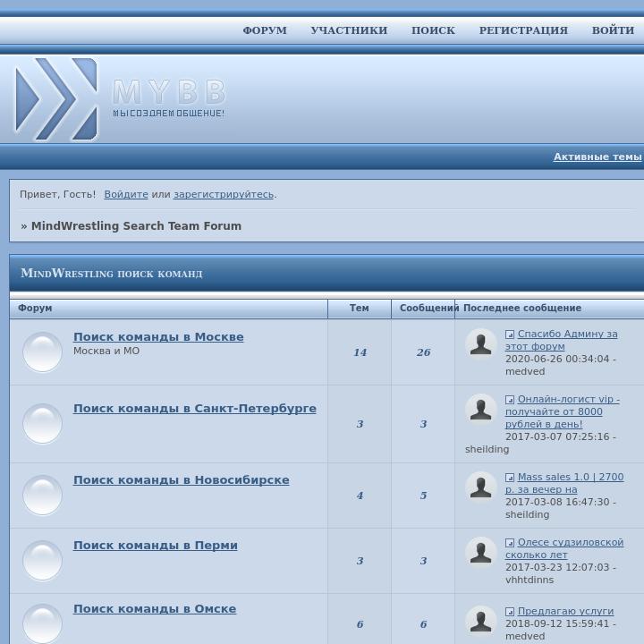This screenshot has width=644, height=644.
Task: Click message count 5 in Новосибирске row
Action: 423,496
